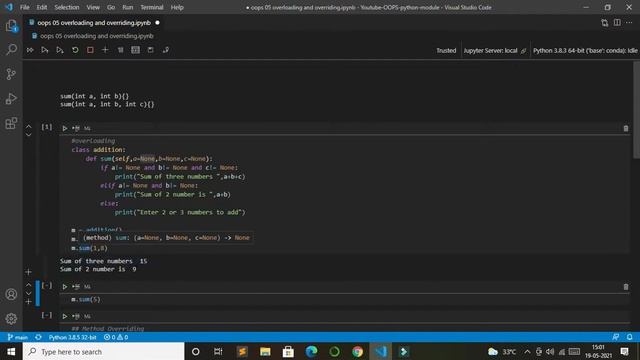The height and width of the screenshot is (360, 640).
Task: Click the Trusted notebook status
Action: (446, 51)
